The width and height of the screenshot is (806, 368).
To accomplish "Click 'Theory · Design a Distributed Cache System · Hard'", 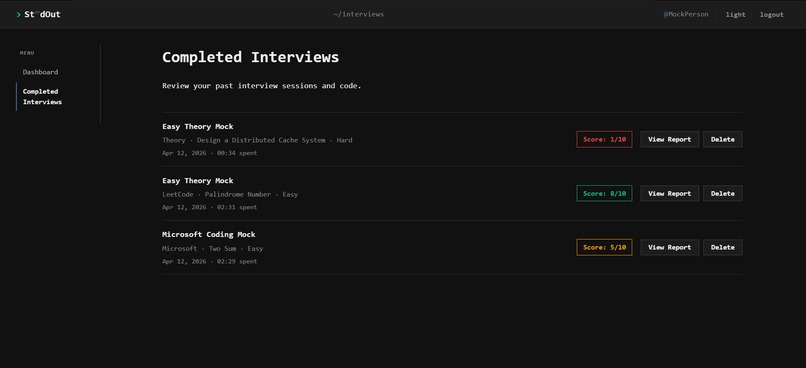I will click(x=257, y=140).
